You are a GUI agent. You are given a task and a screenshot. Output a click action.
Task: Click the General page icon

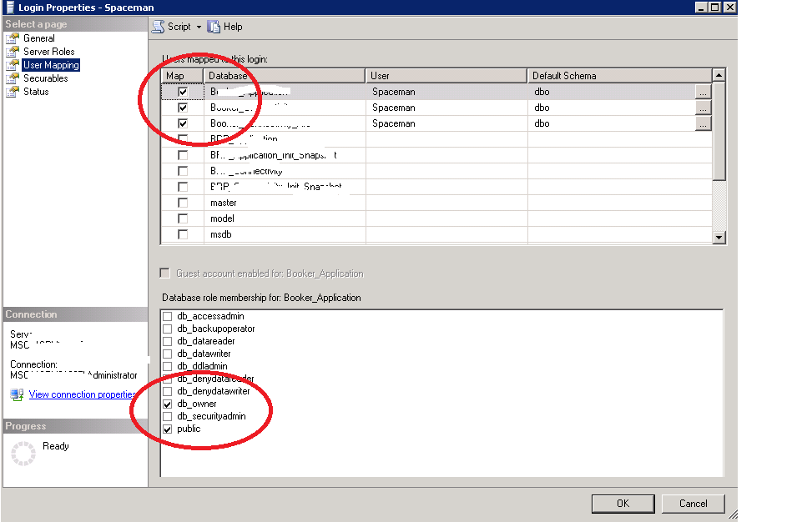coord(13,38)
